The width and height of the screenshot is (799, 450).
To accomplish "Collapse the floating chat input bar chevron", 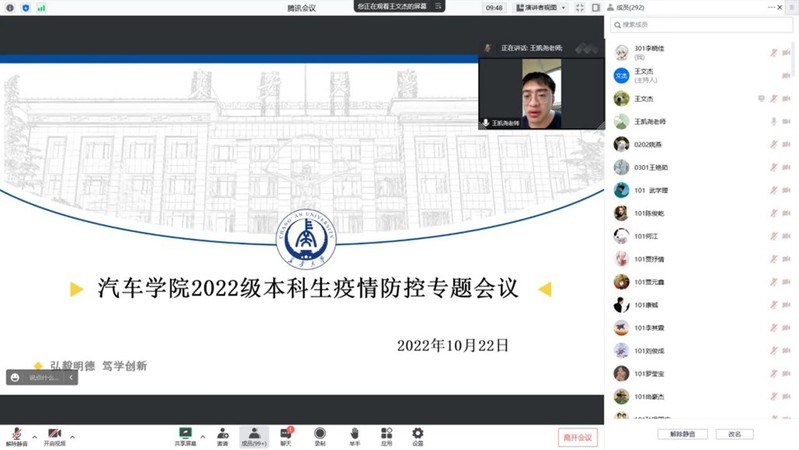I will pos(71,377).
